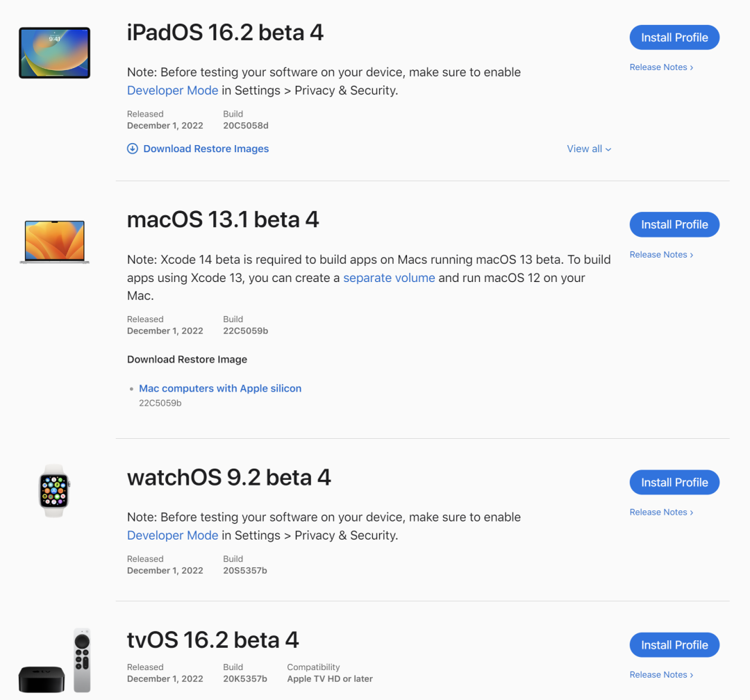Screen dimensions: 750x700
Task: Open Release Notes for watchOS 9.2 beta 4
Action: 661,512
